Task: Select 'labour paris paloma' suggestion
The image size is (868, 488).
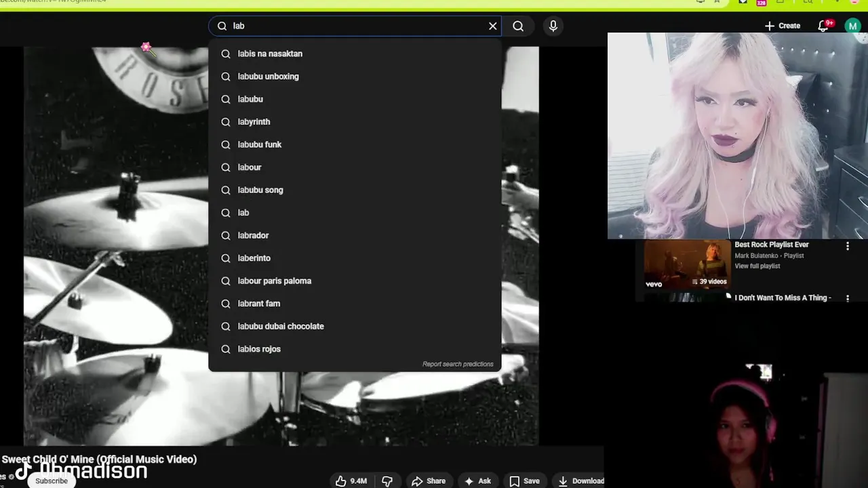Action: pyautogui.click(x=355, y=281)
